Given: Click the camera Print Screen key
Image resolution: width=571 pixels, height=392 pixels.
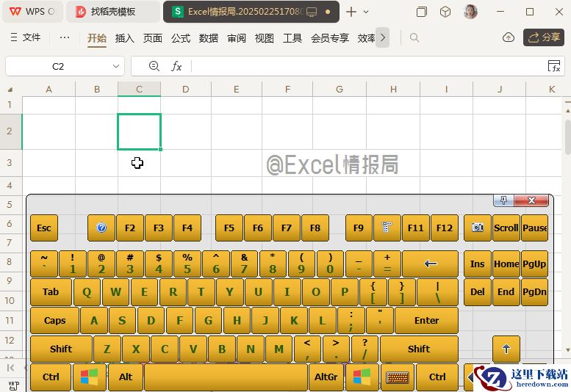Looking at the screenshot, I should click(478, 228).
